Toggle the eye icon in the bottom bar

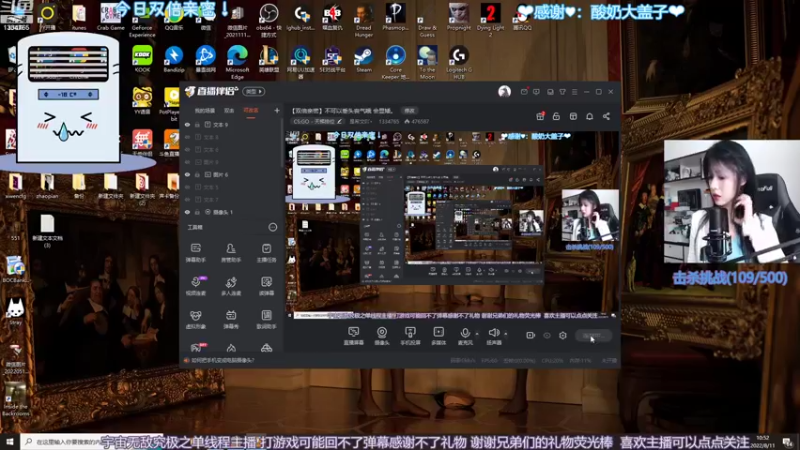[x=547, y=335]
